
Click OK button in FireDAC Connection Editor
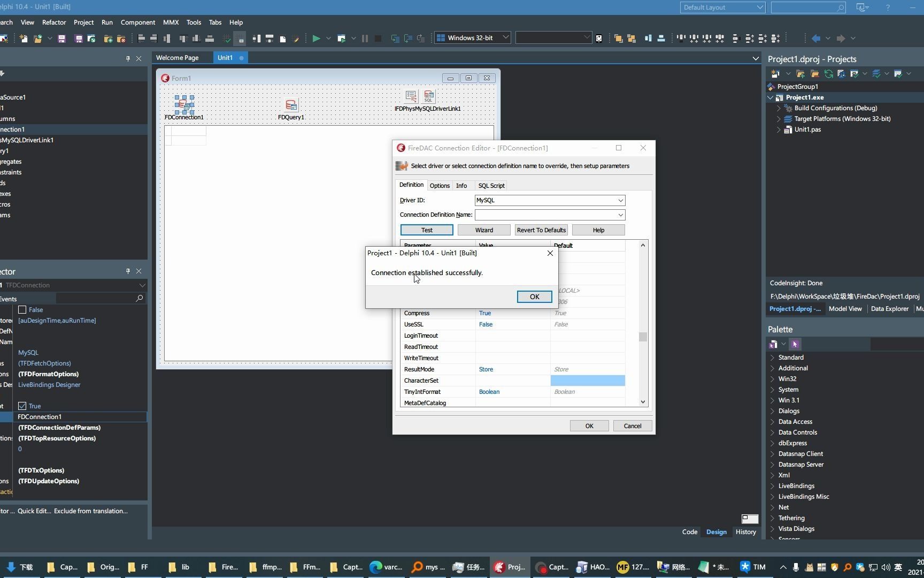coord(589,426)
